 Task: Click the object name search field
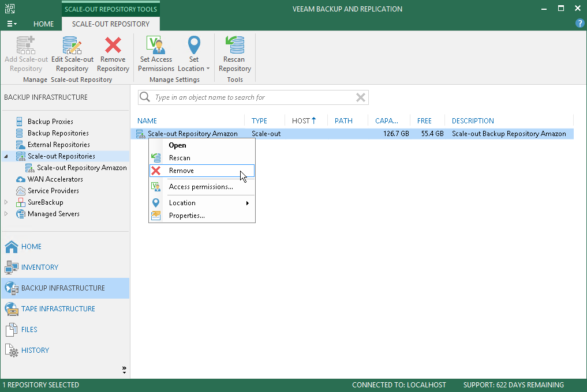[x=253, y=97]
